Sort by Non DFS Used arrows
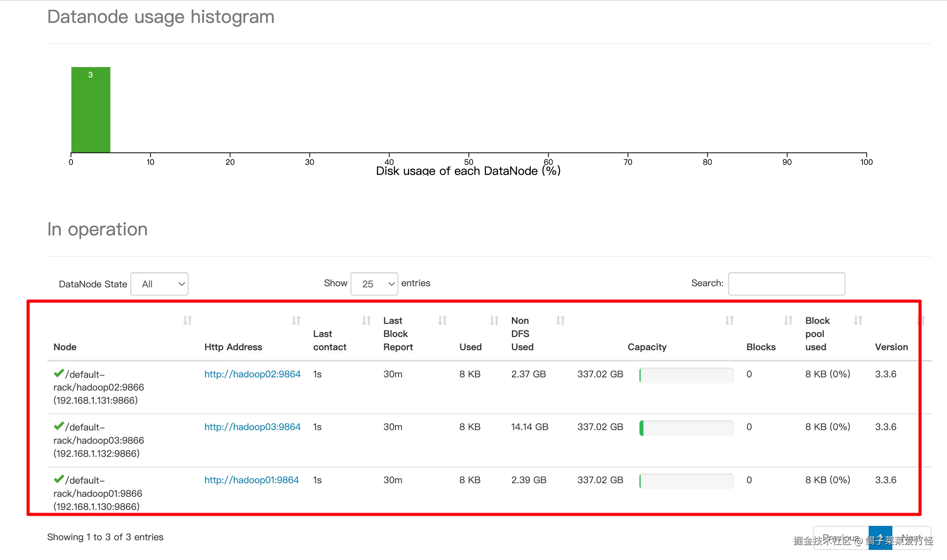Viewport: 947px width, 560px height. (560, 320)
